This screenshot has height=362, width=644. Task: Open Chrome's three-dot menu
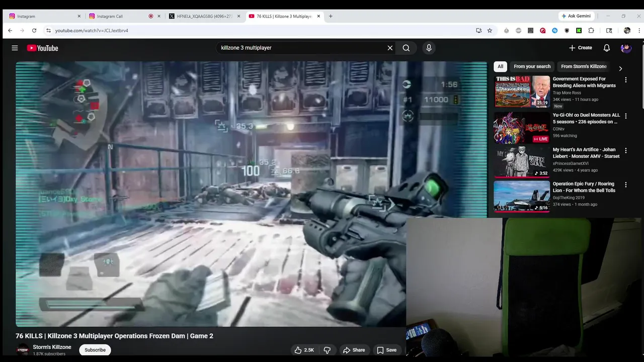tap(639, 31)
